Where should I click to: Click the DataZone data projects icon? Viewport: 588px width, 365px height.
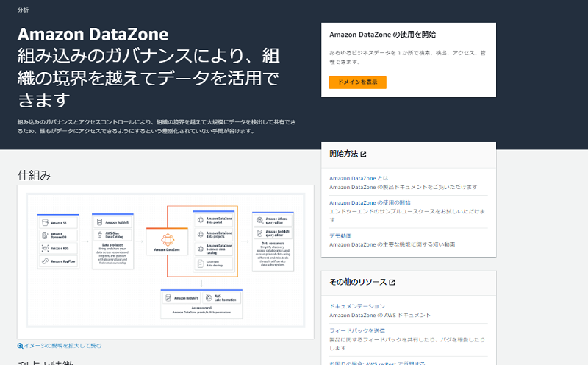(201, 235)
